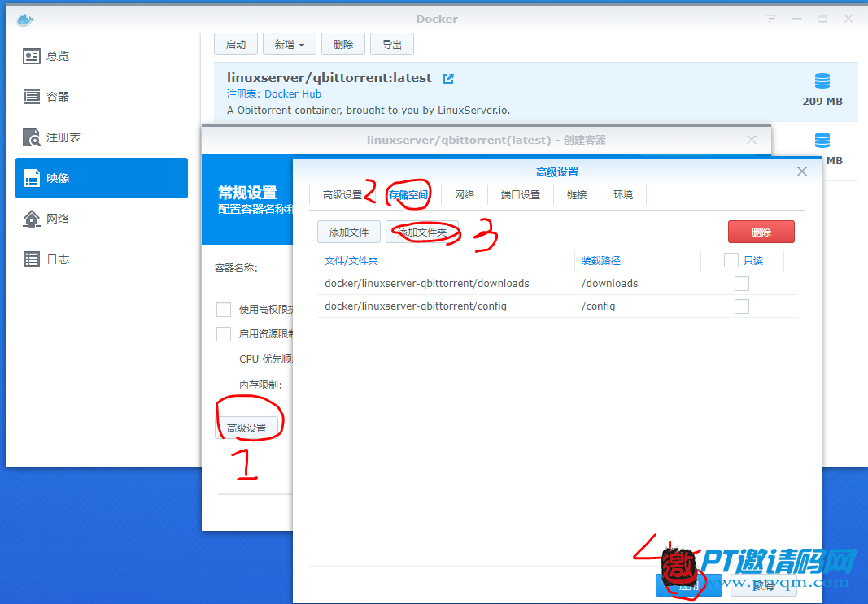Enable the 启用资源限制 checkbox
868x604 pixels.
(224, 334)
